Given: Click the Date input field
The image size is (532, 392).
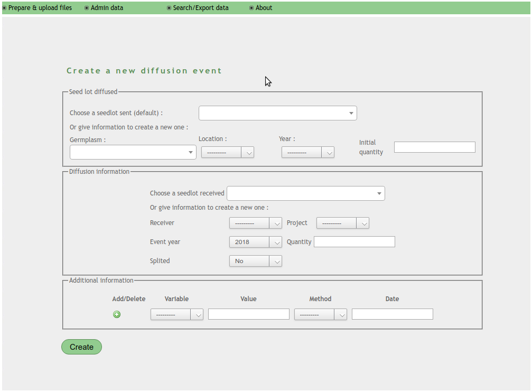Looking at the screenshot, I should [392, 314].
